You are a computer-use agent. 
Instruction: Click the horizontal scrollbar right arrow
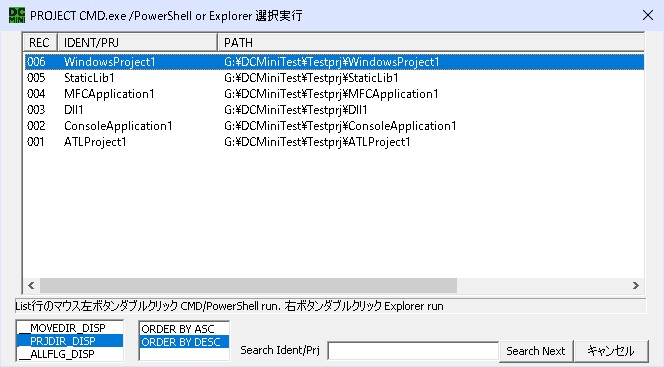(636, 286)
